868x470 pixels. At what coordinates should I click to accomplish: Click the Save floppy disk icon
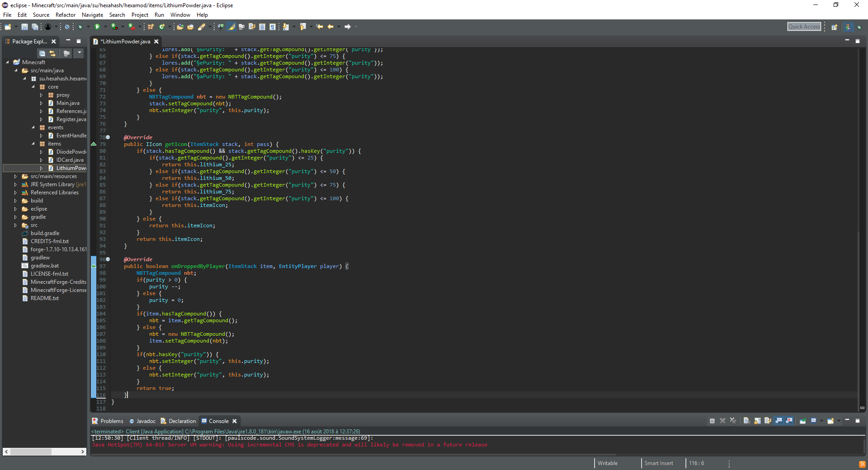pos(24,27)
